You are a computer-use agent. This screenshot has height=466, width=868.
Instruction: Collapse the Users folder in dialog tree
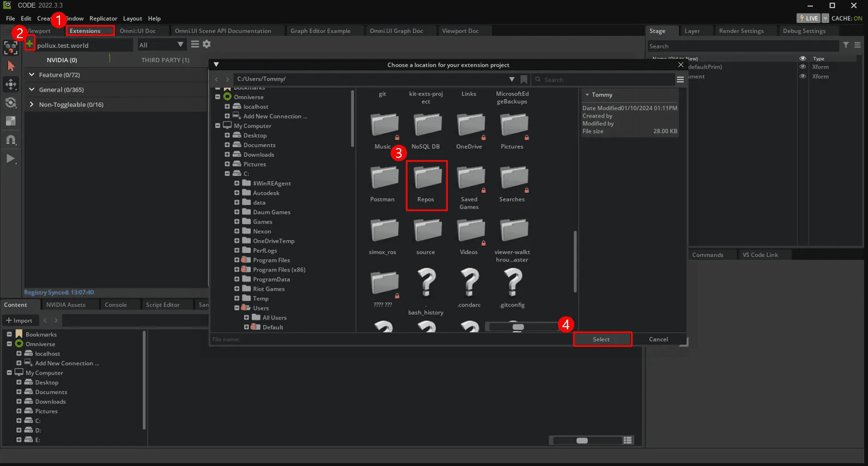click(x=237, y=308)
